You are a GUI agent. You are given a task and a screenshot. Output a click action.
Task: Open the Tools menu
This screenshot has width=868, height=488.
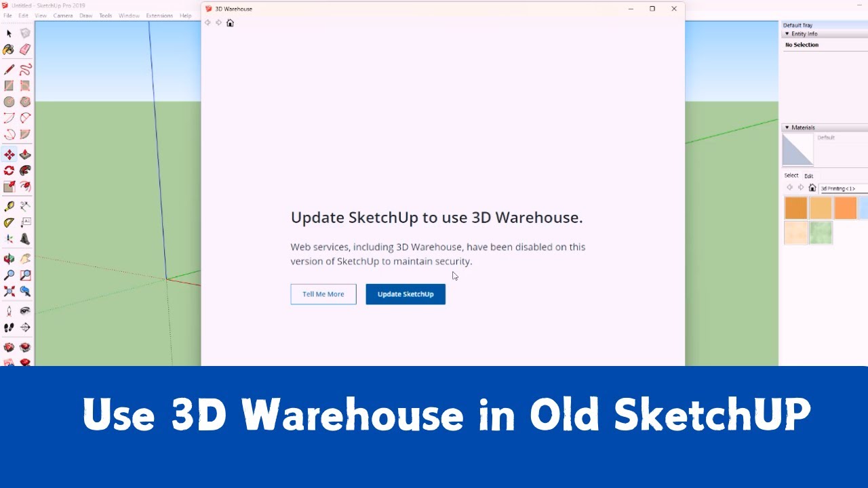tap(105, 16)
